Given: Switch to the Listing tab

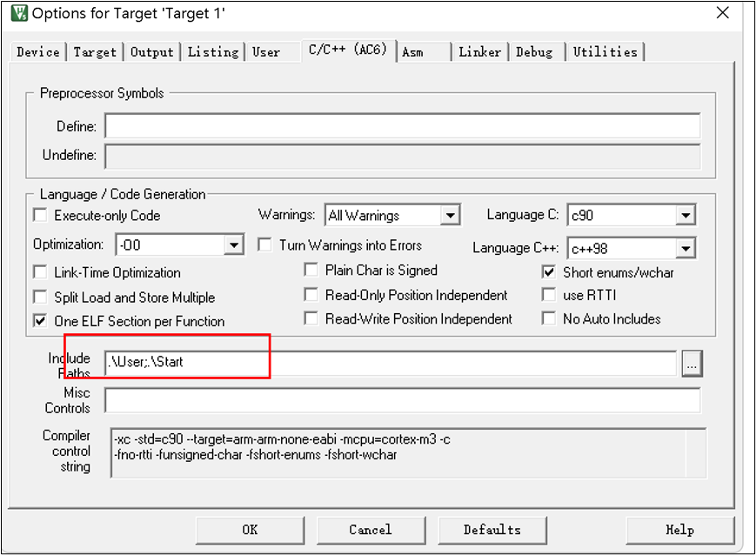Looking at the screenshot, I should (x=213, y=52).
